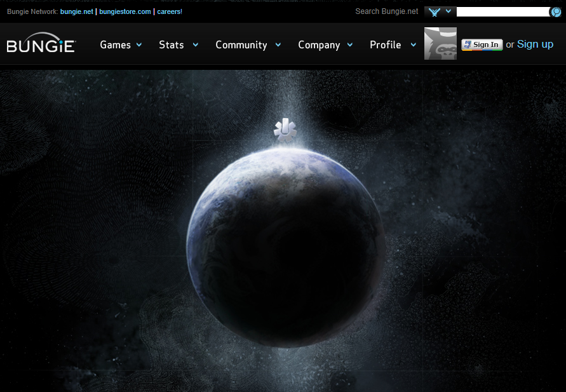Click the Bungie logo
The image size is (566, 392).
coord(41,43)
